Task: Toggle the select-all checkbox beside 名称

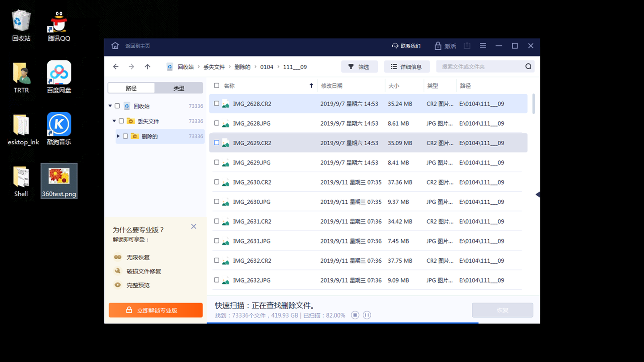Action: [216, 85]
